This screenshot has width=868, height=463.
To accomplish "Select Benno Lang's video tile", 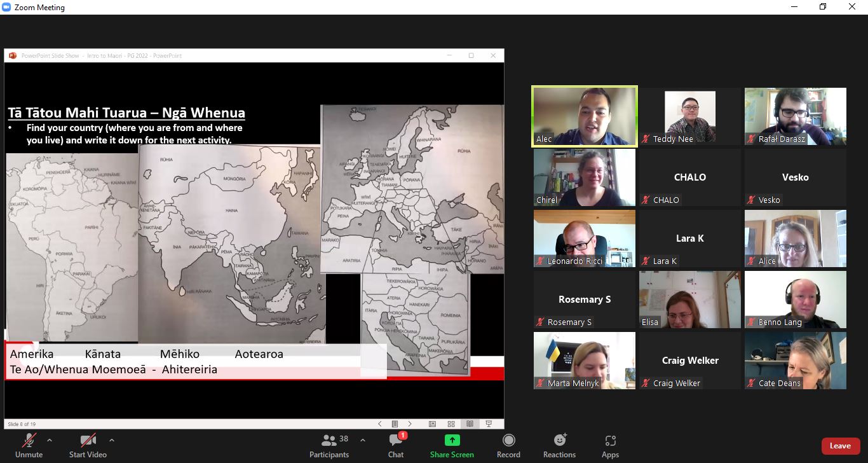I will 796,300.
